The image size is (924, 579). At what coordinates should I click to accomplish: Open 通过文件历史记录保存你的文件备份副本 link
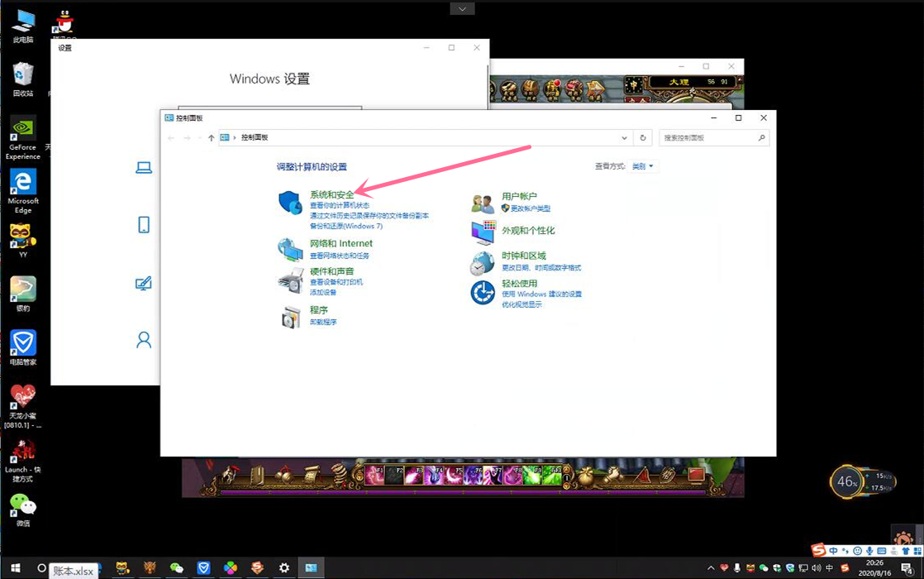(x=369, y=216)
